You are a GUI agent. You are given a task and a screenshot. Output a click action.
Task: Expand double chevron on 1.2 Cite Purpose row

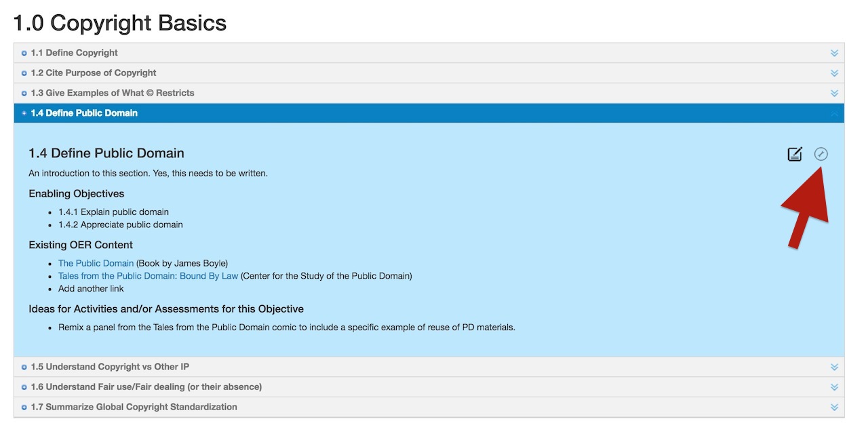pos(834,73)
